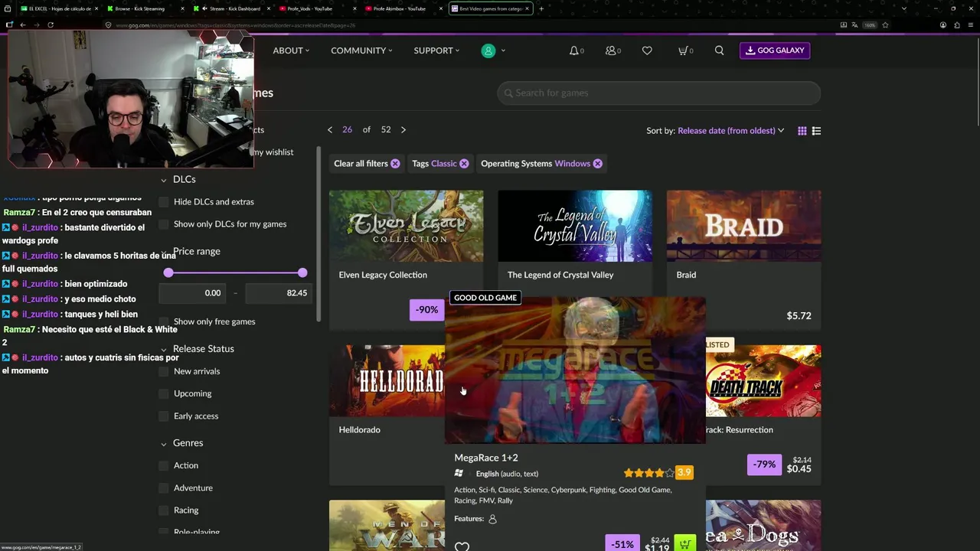The height and width of the screenshot is (551, 980).
Task: Click the Windows icon on MegaRace card
Action: tap(459, 474)
